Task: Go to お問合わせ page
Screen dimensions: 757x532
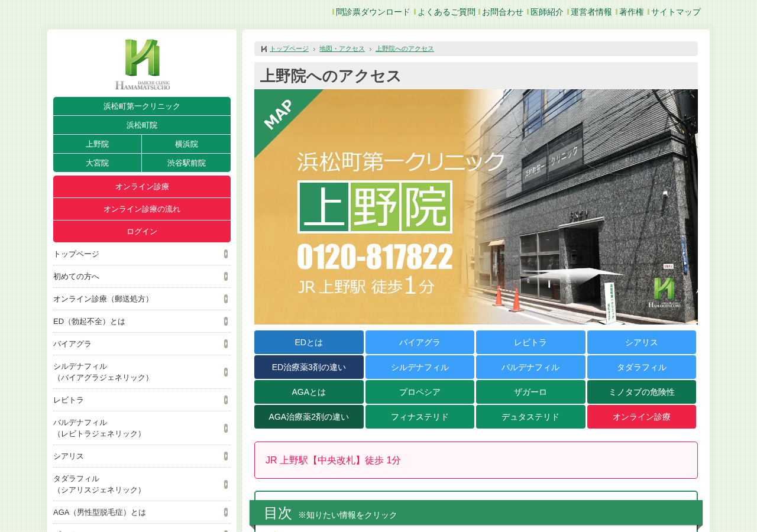Action: [502, 12]
